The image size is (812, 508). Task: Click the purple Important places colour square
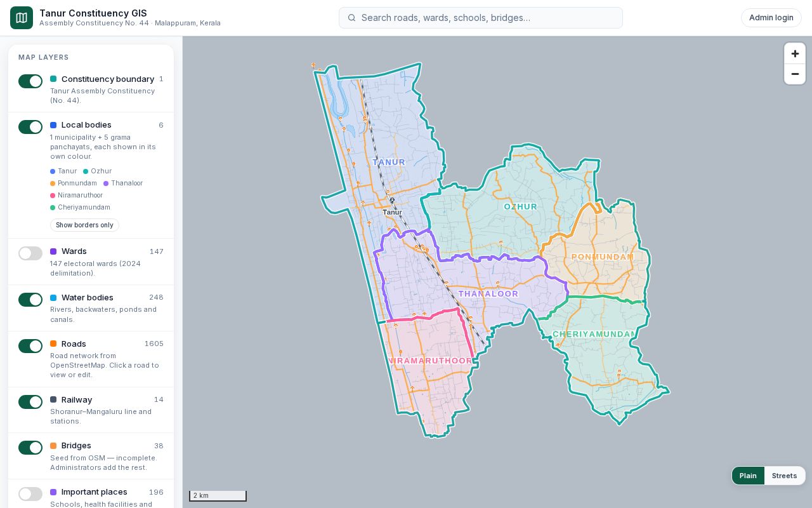53,492
